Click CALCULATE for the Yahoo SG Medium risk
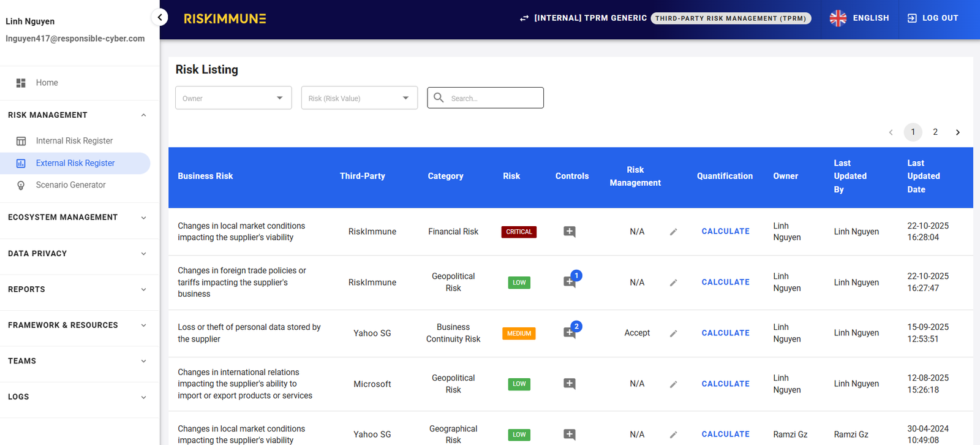 tap(725, 333)
